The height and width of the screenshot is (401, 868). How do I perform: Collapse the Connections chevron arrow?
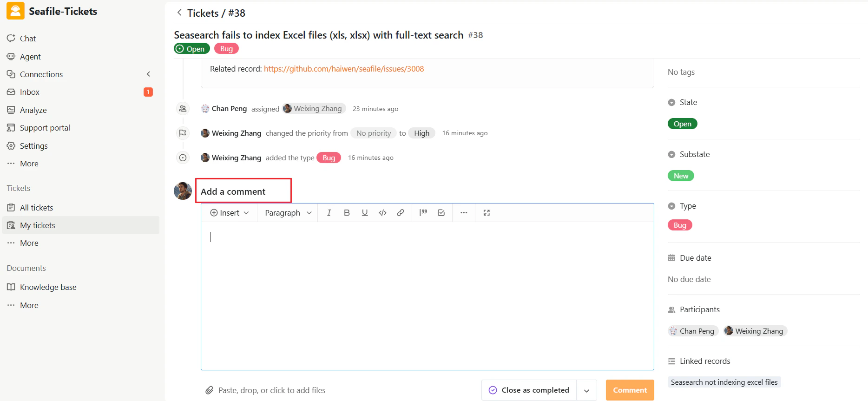tap(148, 74)
